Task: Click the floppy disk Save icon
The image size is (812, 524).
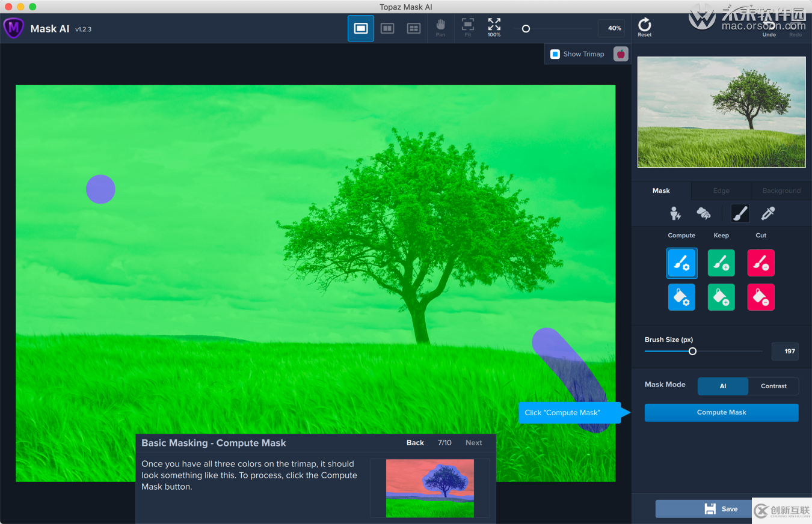Action: coord(710,509)
